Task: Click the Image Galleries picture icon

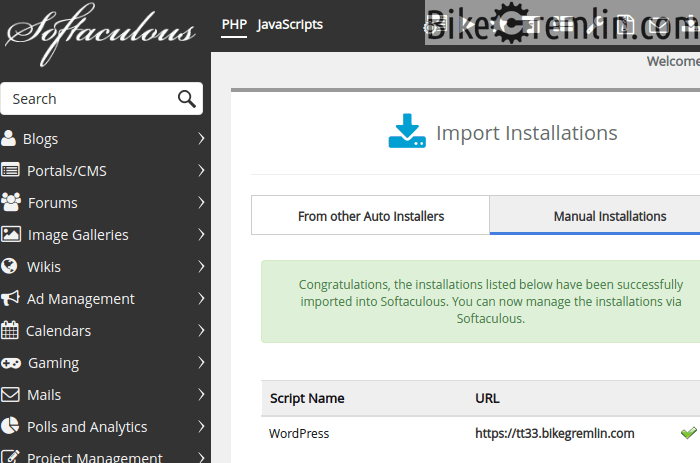Action: (x=11, y=234)
